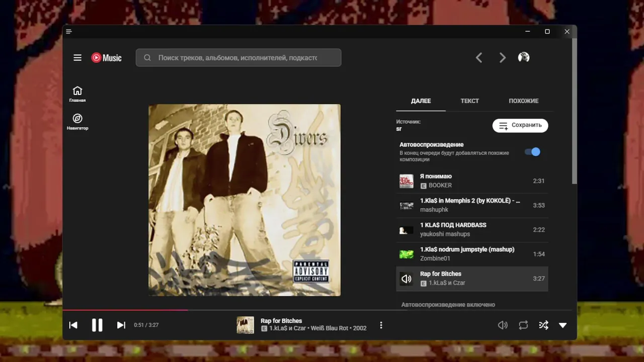Open artist BOOKER in queue
The image size is (644, 362).
(x=440, y=186)
